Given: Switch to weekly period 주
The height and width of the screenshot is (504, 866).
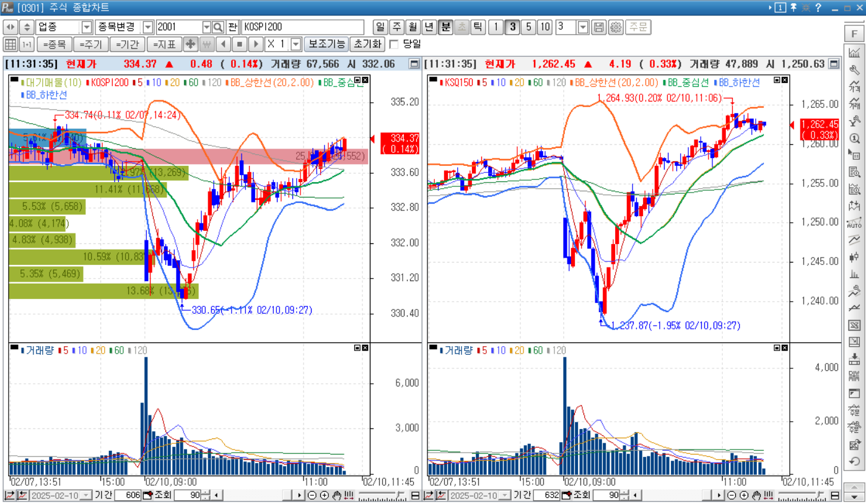Looking at the screenshot, I should [x=396, y=27].
